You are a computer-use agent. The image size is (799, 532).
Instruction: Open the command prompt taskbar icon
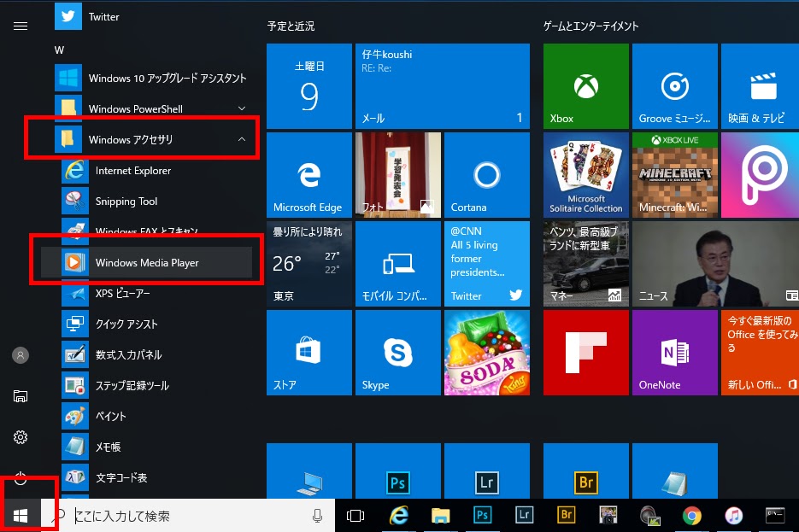[775, 516]
